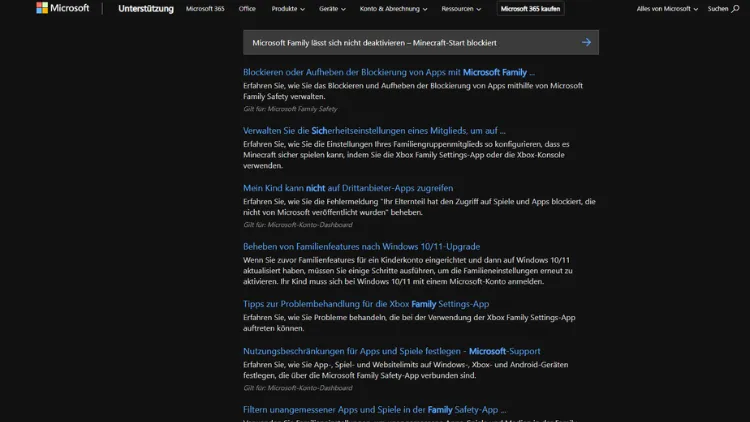Click 'Gilt für: Microsoft-Konto-Dashboard' under Drittanbieter-Apps result
The width and height of the screenshot is (750, 422).
click(x=298, y=224)
